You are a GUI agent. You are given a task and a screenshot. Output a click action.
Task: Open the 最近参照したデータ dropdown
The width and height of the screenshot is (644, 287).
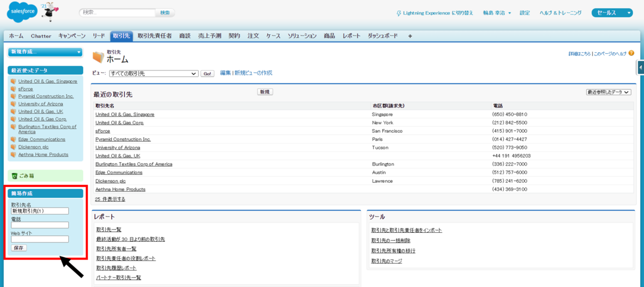tap(609, 92)
